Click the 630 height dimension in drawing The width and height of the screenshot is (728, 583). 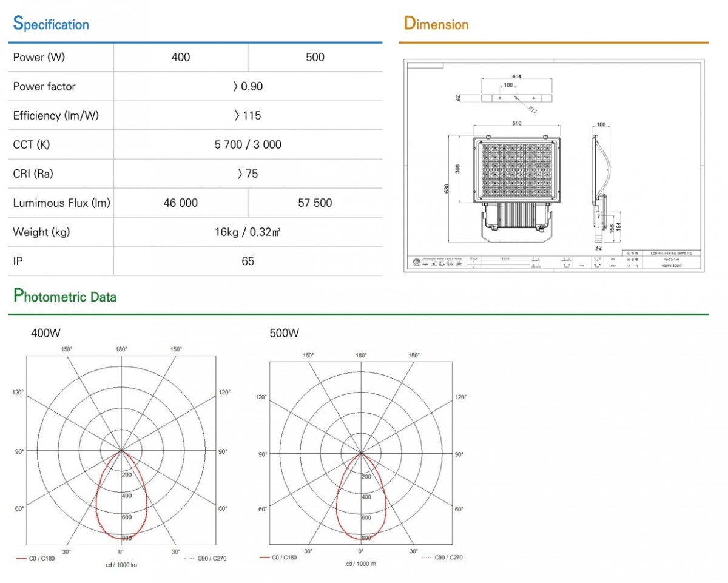coord(447,189)
